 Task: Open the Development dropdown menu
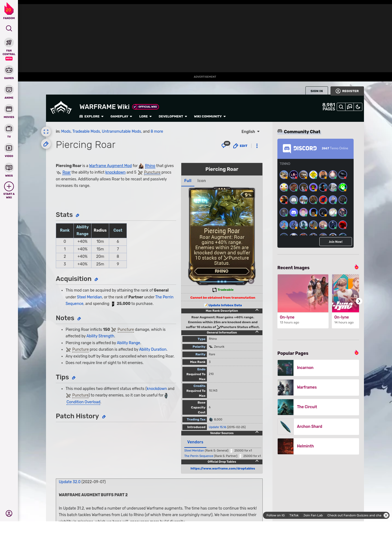click(x=173, y=116)
